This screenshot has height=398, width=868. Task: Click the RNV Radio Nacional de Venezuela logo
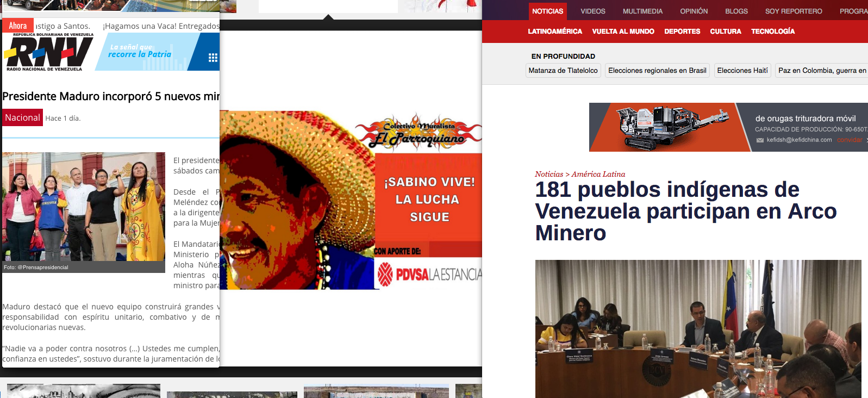(x=48, y=52)
